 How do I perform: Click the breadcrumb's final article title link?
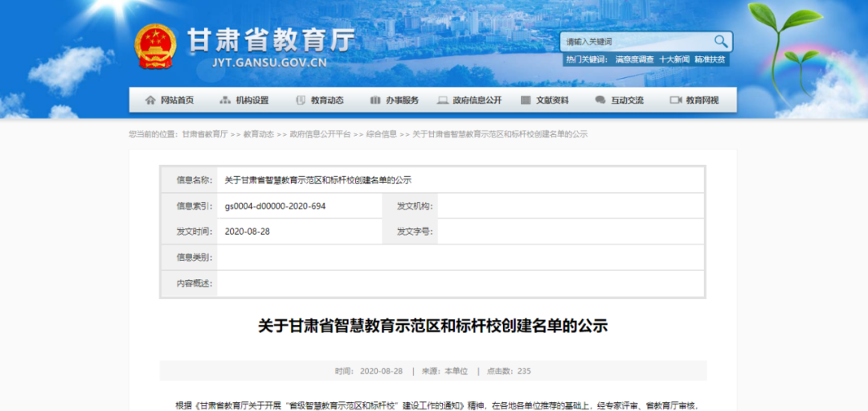[x=500, y=134]
